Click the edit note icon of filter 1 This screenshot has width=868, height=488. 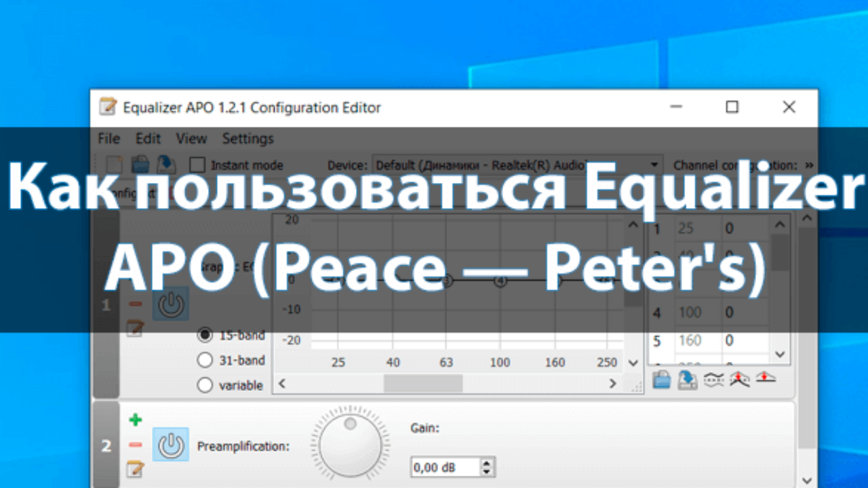tap(136, 329)
